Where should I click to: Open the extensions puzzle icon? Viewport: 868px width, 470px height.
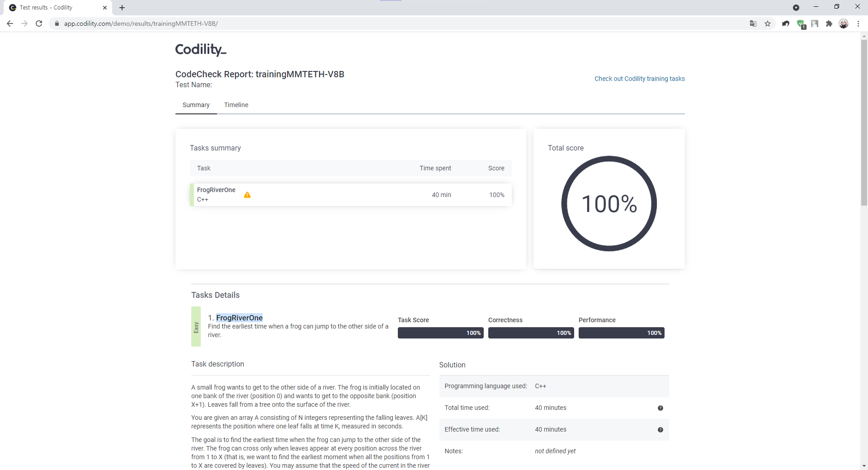click(x=829, y=23)
